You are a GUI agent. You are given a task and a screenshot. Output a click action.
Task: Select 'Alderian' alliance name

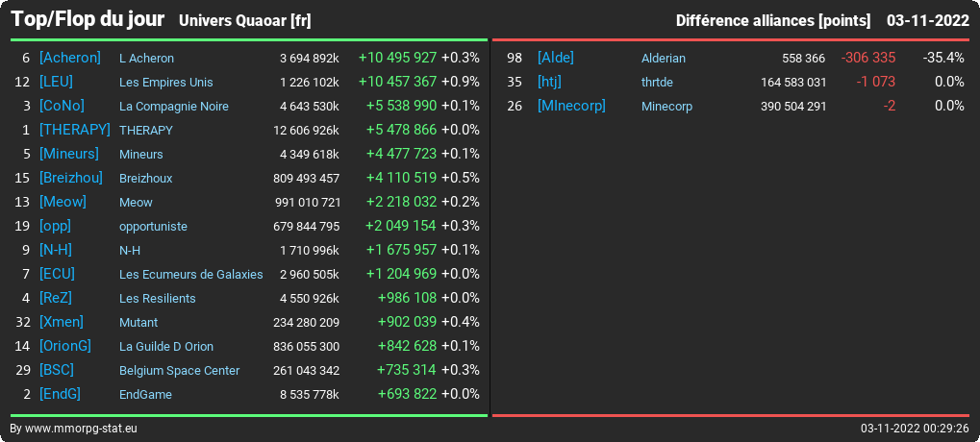664,59
